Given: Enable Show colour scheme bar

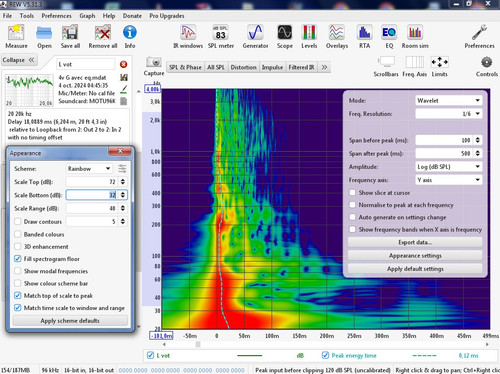Looking at the screenshot, I should coord(18,283).
